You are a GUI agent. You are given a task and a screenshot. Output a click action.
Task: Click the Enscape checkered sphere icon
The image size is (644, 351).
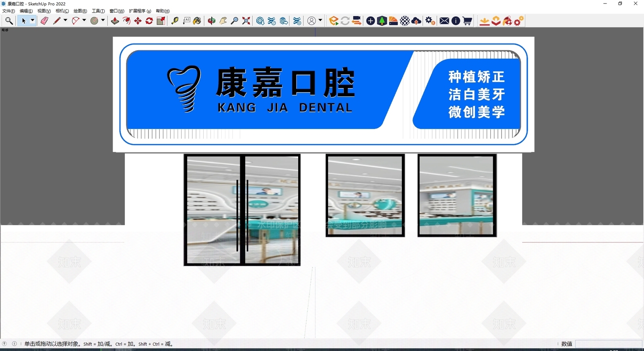tap(405, 21)
